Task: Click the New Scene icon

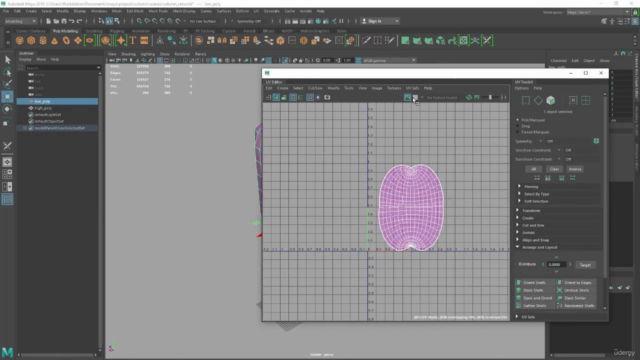Action: (x=48, y=21)
